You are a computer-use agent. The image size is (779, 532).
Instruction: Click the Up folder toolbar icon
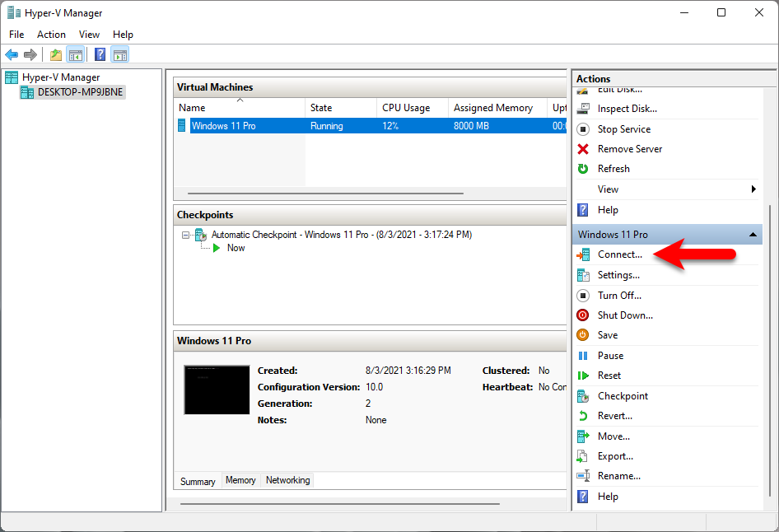56,54
